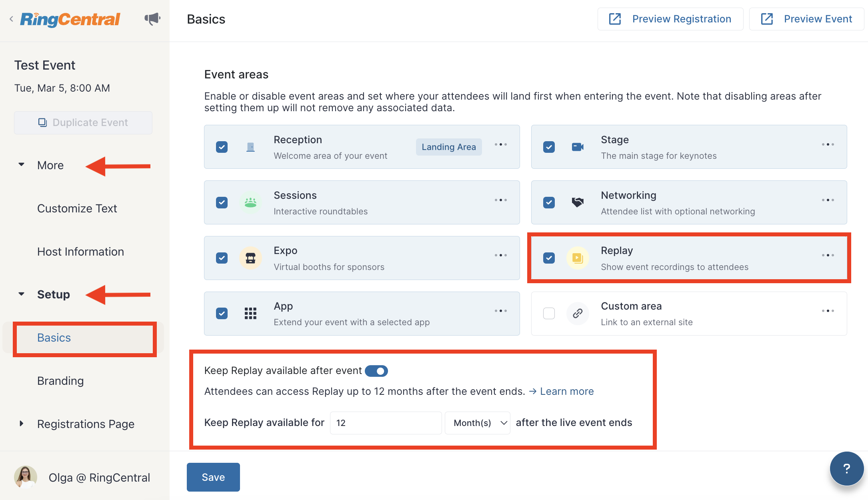This screenshot has width=868, height=500.
Task: Open Stage area three-dot options menu
Action: (x=828, y=144)
